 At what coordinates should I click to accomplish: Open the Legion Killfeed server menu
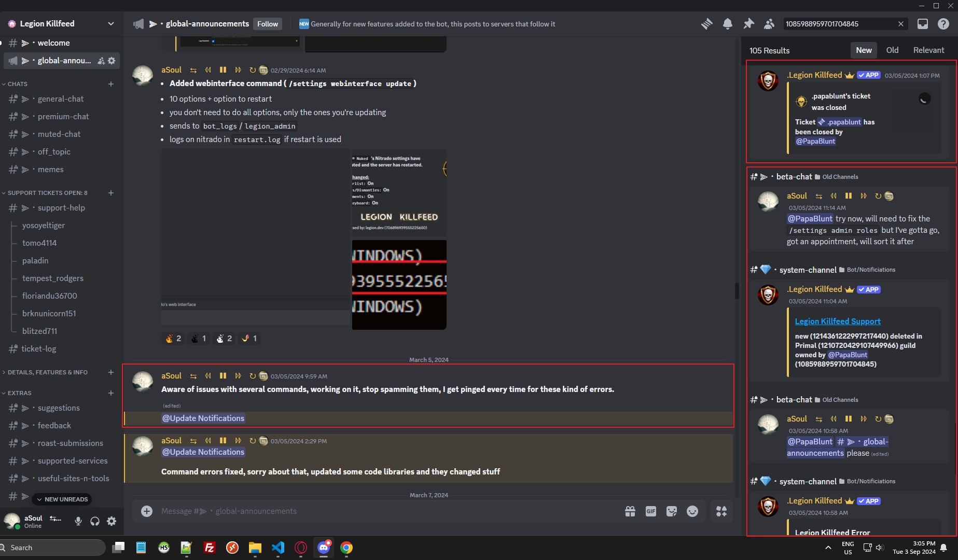[62, 24]
